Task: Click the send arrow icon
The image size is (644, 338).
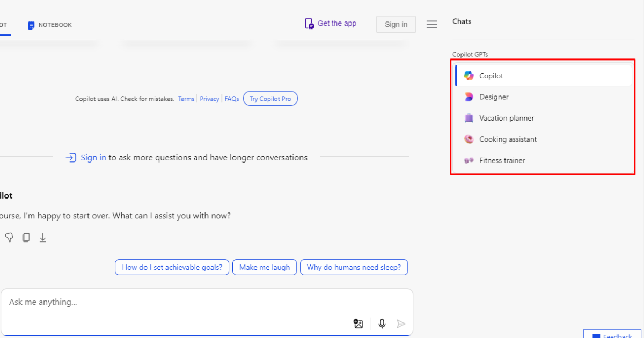Action: click(401, 324)
